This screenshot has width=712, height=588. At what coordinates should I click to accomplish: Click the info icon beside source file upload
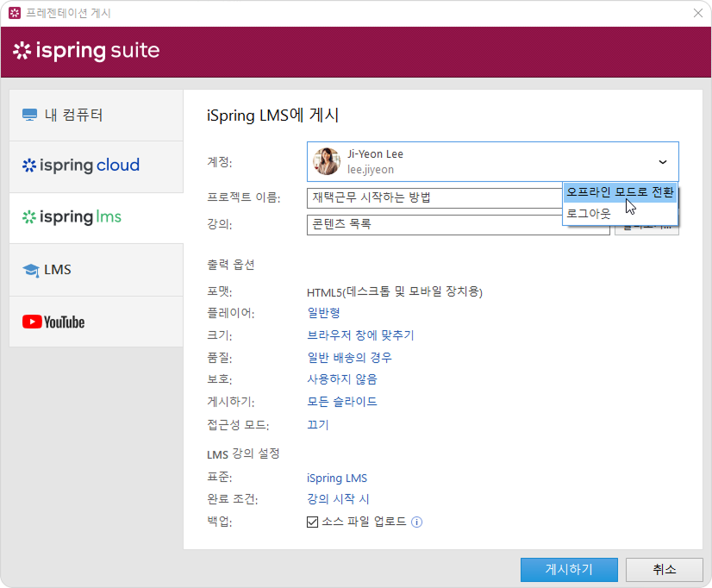(x=416, y=522)
